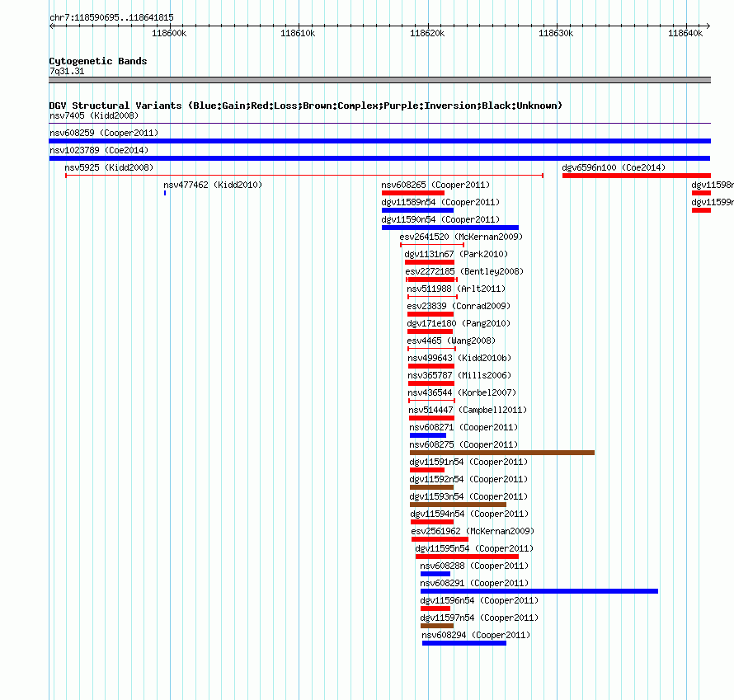Click the dgv6596n100 (Coe2014) label

pyautogui.click(x=614, y=167)
